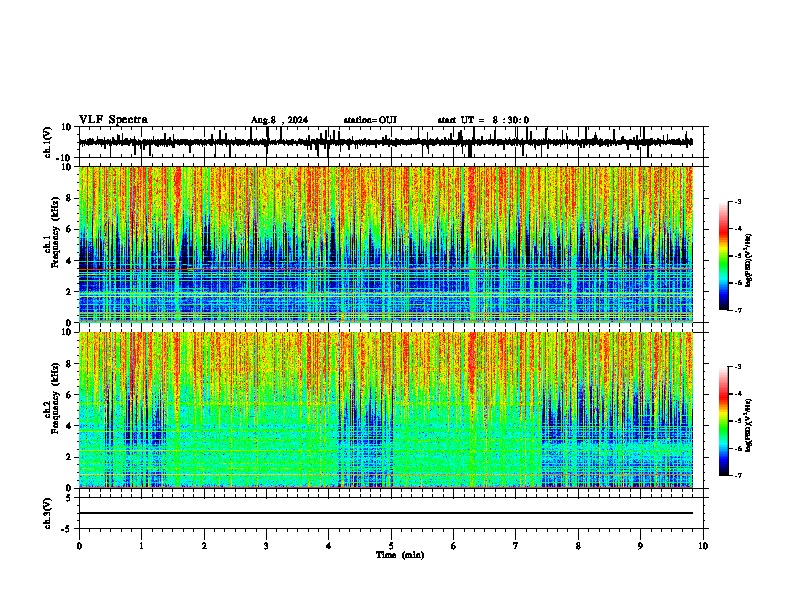Click the ch.2 colorbar log(PSD) label
This screenshot has width=792, height=612.
click(x=749, y=425)
